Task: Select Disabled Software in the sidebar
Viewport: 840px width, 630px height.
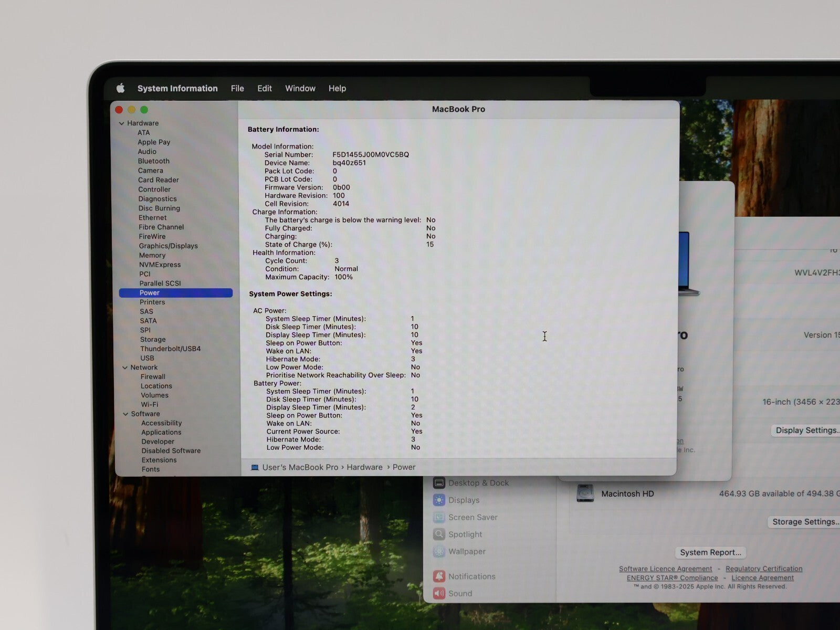Action: (171, 450)
